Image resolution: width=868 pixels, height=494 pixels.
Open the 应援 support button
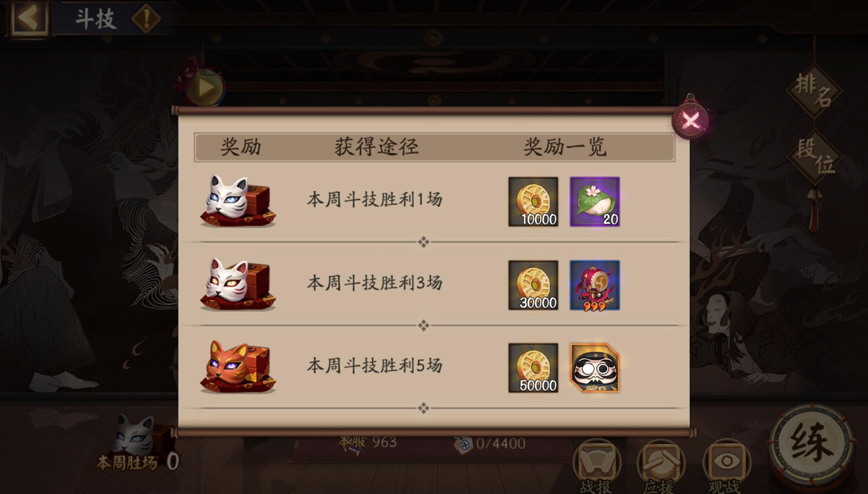click(x=660, y=467)
